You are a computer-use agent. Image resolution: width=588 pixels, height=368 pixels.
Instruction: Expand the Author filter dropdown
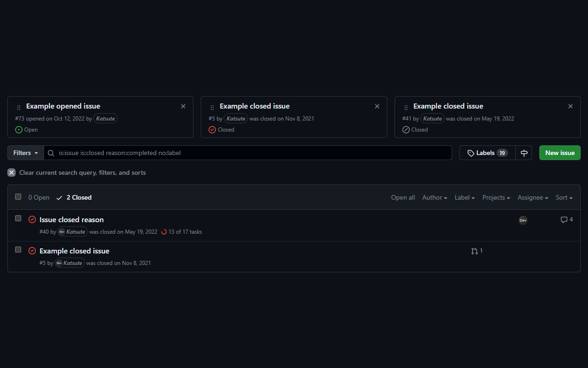point(435,197)
